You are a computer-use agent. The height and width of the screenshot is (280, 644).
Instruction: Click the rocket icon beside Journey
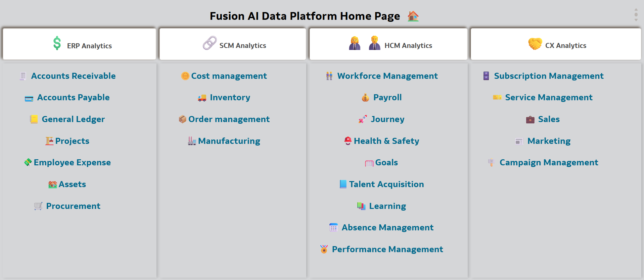(x=363, y=119)
